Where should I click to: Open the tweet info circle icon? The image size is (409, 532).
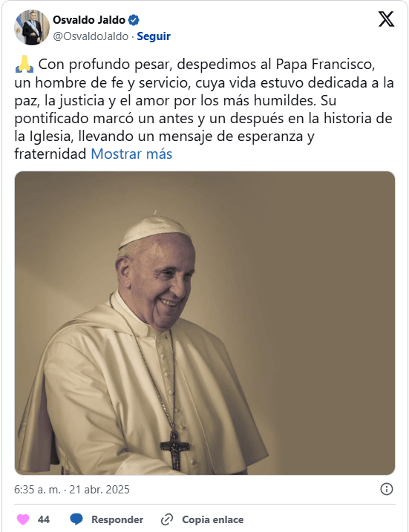[x=387, y=489]
